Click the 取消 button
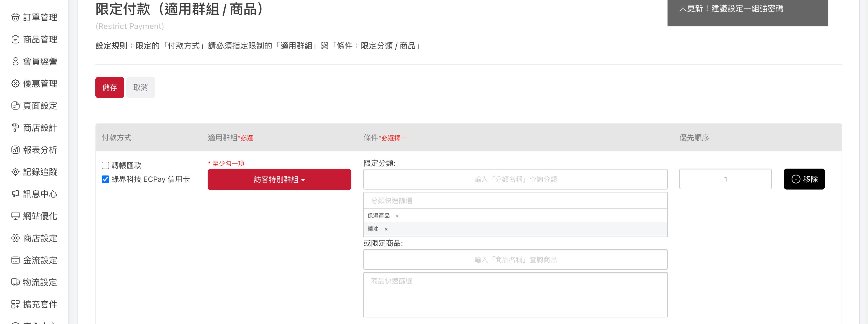 click(x=140, y=87)
